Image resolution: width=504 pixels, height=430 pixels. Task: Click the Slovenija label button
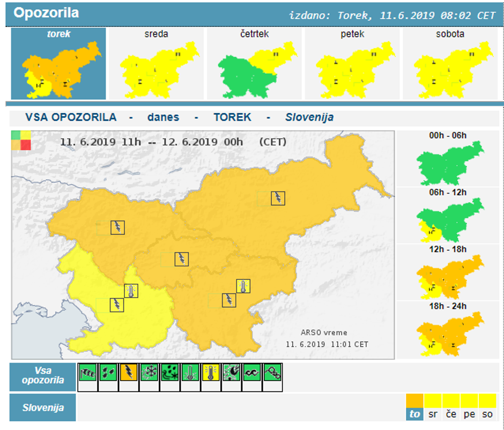click(x=43, y=407)
